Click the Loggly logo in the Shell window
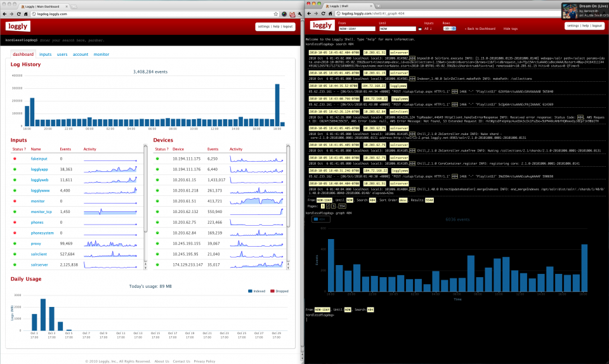This screenshot has width=609, height=364. coord(322,25)
